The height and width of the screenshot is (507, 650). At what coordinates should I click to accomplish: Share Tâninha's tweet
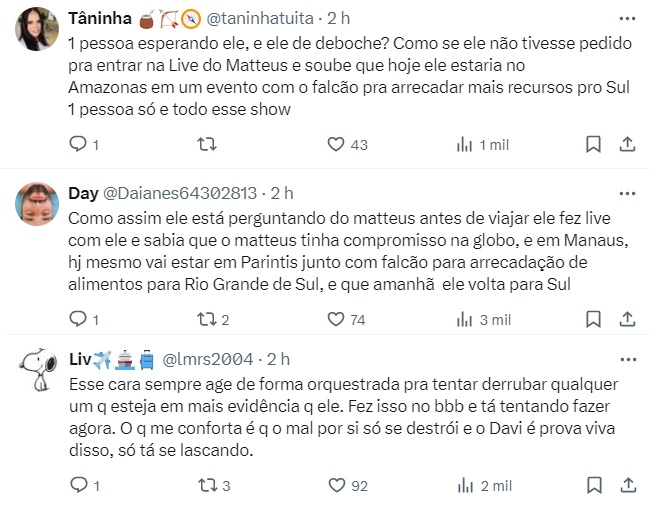(627, 145)
